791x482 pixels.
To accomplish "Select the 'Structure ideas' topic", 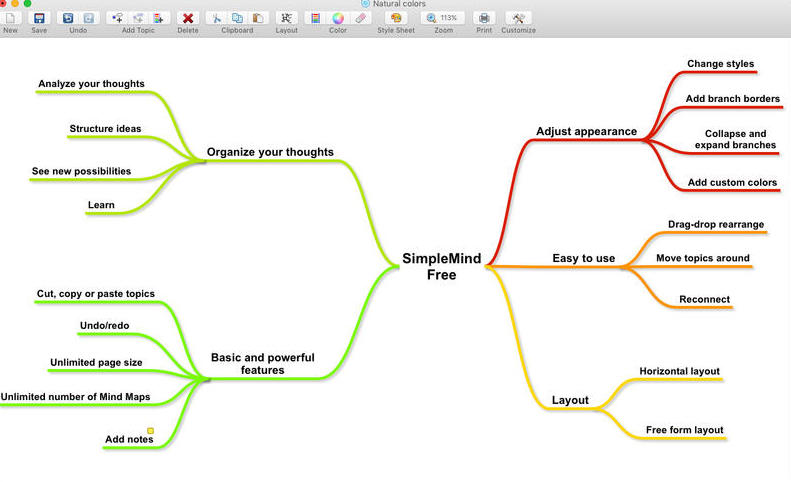I will click(105, 129).
